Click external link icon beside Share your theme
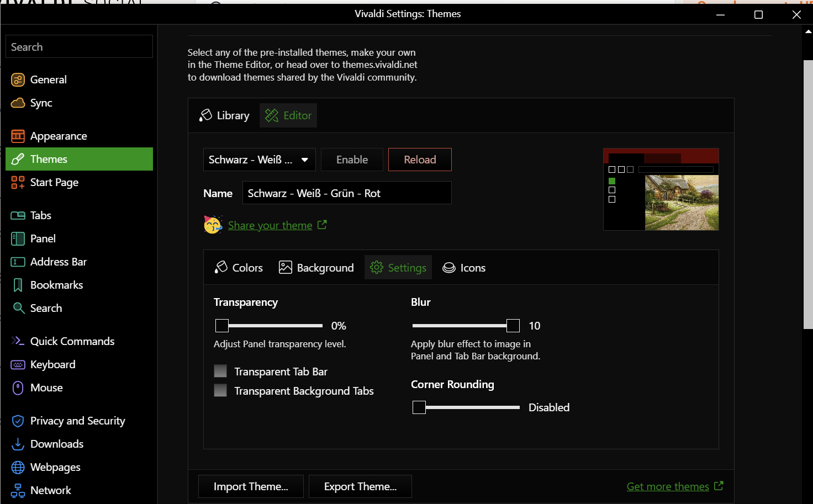 [322, 224]
